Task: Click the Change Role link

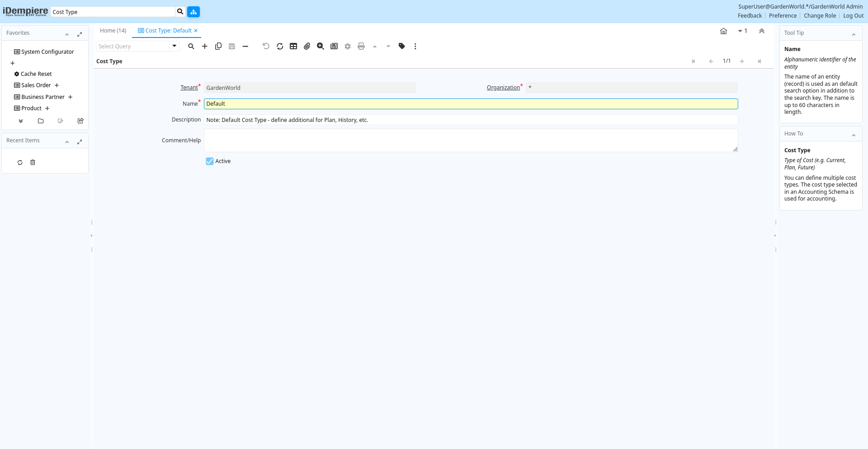Action: [x=820, y=16]
